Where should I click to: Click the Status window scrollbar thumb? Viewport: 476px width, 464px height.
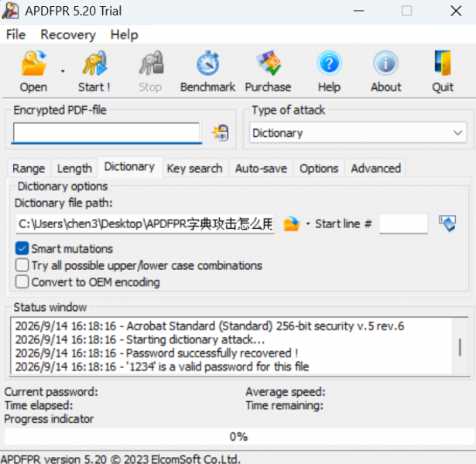[x=461, y=347]
